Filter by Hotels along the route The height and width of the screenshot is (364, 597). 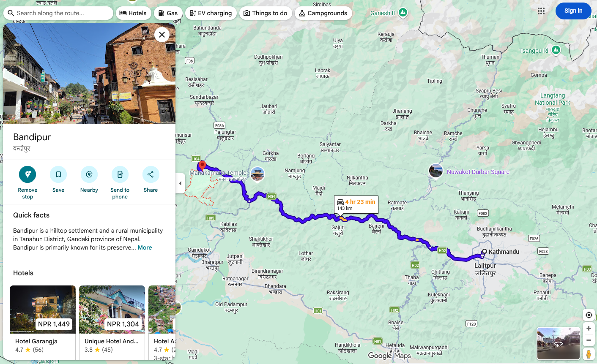(x=133, y=13)
